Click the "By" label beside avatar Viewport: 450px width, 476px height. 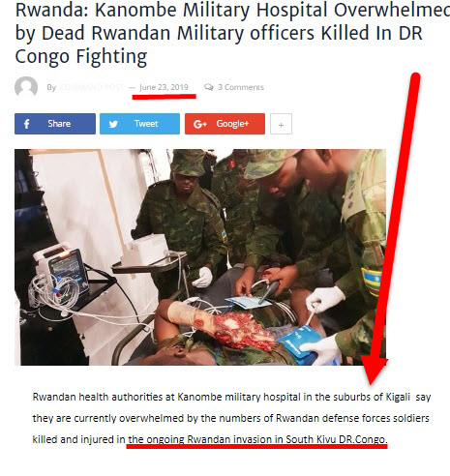(x=51, y=87)
